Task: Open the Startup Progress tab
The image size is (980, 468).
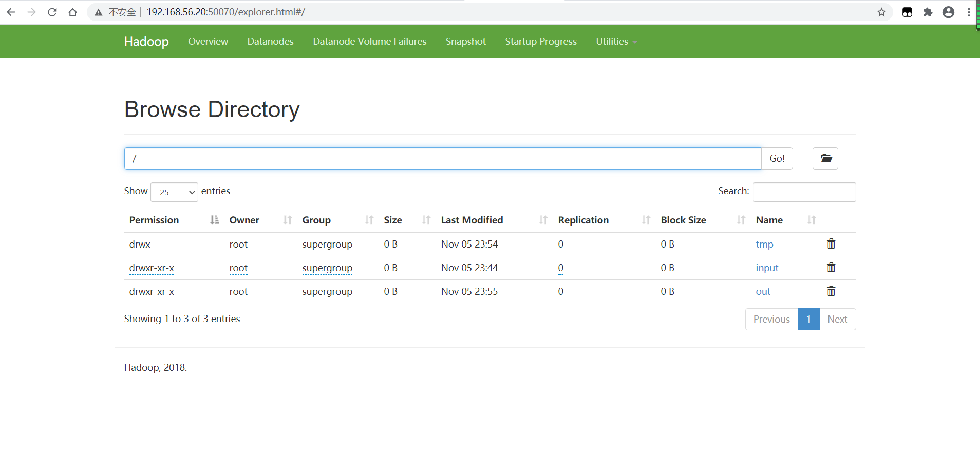Action: tap(541, 42)
